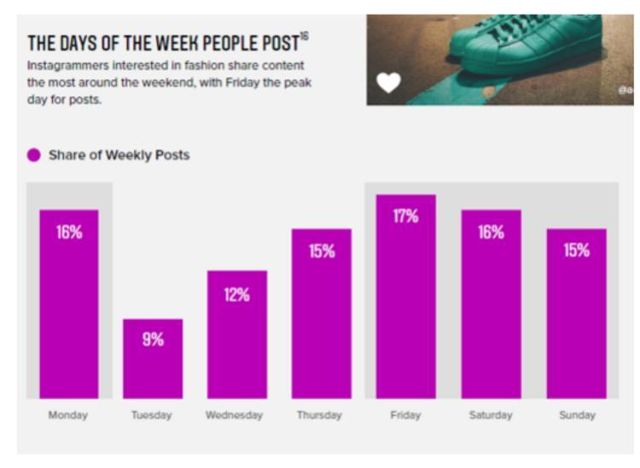
Task: Select the Friday 17% bar
Action: click(406, 296)
